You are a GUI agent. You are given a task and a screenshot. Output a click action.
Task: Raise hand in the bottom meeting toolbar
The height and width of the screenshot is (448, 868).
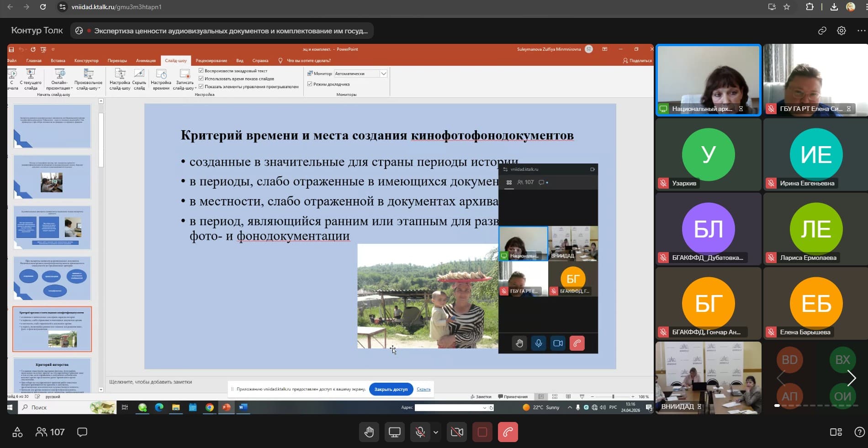pyautogui.click(x=369, y=432)
